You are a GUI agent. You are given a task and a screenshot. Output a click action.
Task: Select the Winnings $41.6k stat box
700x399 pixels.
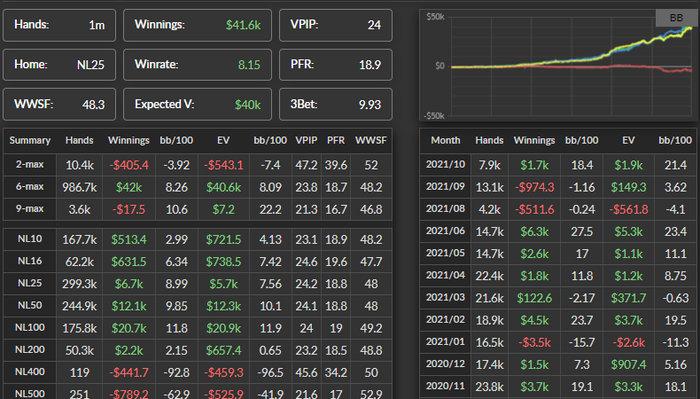point(197,25)
